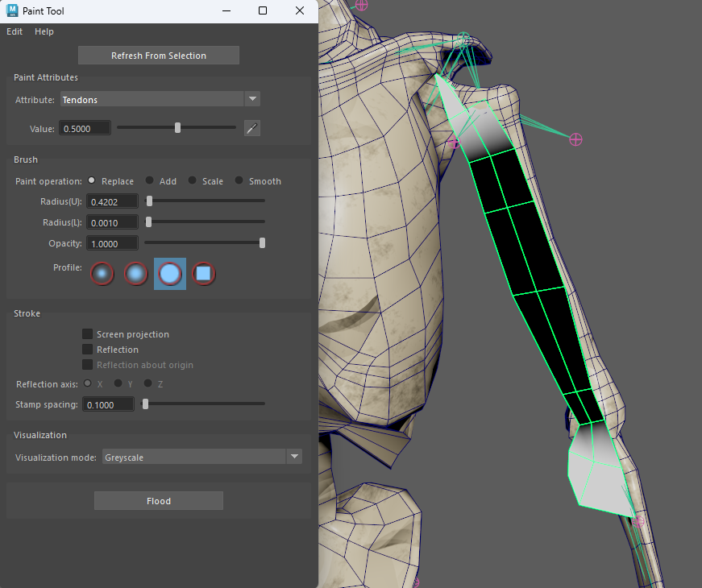The image size is (702, 588).
Task: Select the Add paint operation
Action: coord(150,181)
